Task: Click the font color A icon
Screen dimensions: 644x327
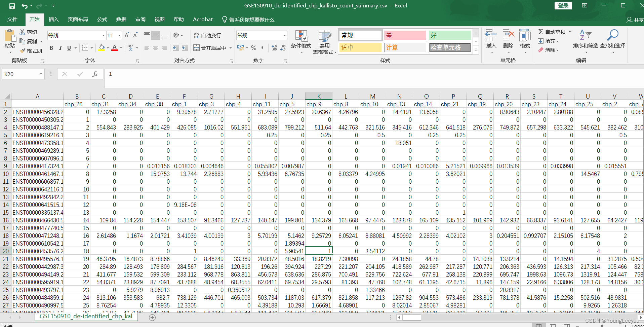Action: coord(115,48)
